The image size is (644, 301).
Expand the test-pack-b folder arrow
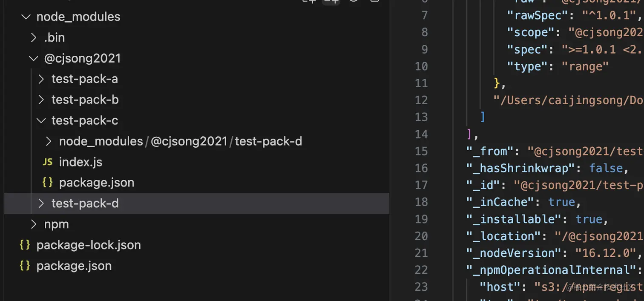coord(41,100)
